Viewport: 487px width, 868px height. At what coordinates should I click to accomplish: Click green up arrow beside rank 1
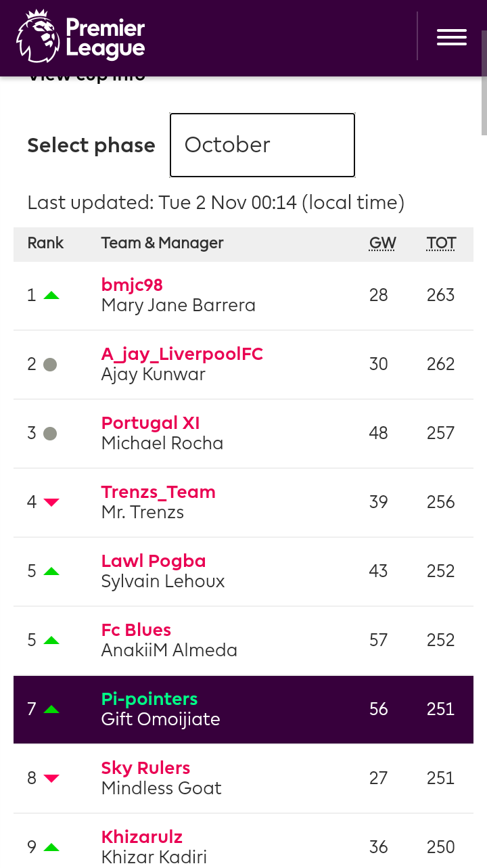pos(51,296)
